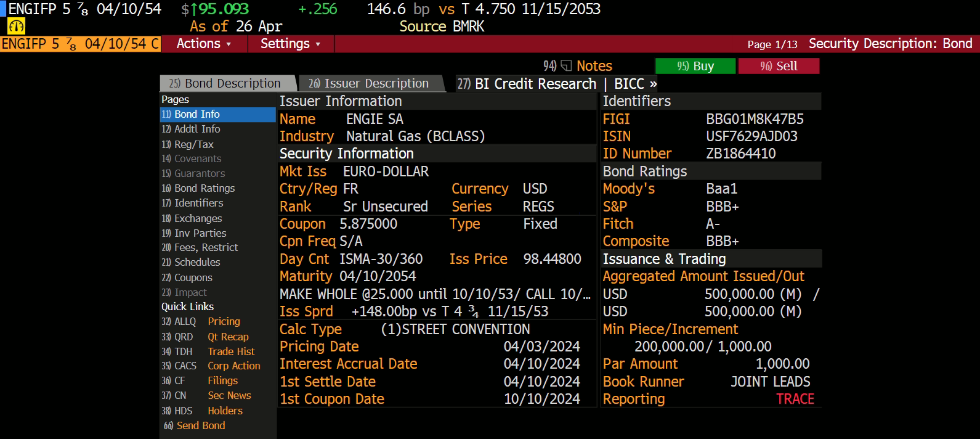
Task: Click the Composite rating row
Action: click(x=711, y=241)
